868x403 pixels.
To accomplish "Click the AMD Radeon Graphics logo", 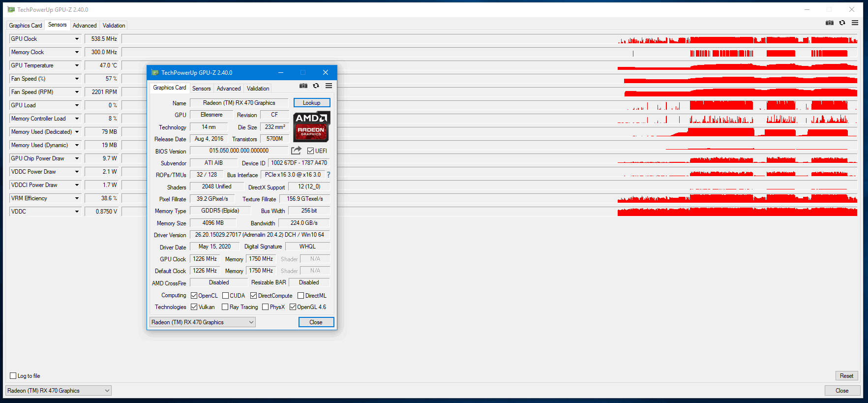I will tap(312, 126).
